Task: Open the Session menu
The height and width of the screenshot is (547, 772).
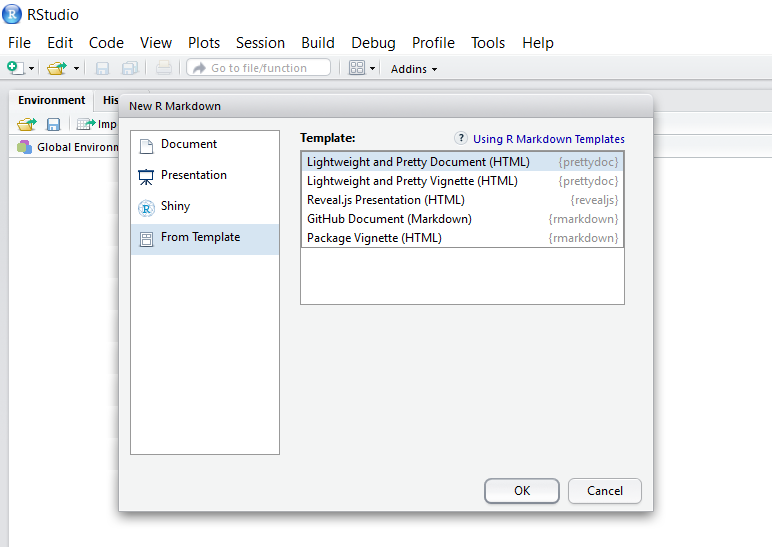Action: 260,43
